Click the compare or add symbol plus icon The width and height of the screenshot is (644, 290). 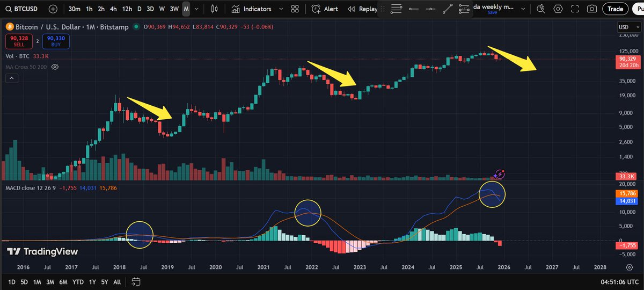point(53,9)
